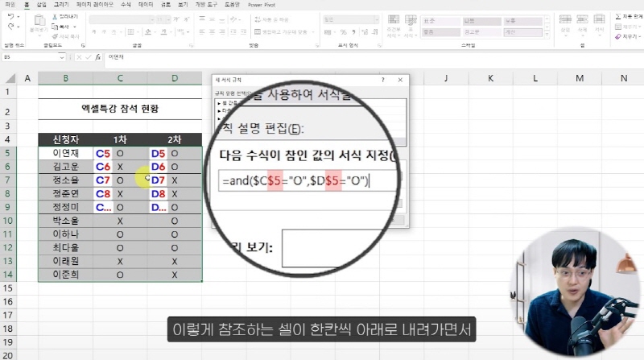644x360 pixels.
Task: Click the insert function fx icon
Action: tap(97, 57)
